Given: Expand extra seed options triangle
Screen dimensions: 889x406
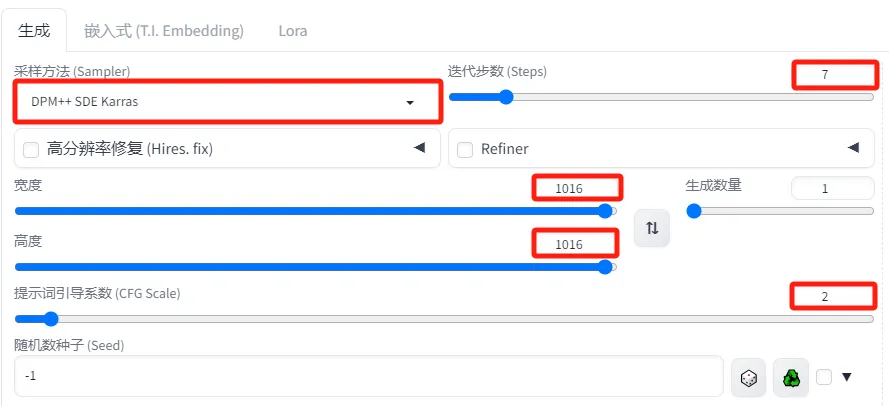Looking at the screenshot, I should tap(846, 377).
